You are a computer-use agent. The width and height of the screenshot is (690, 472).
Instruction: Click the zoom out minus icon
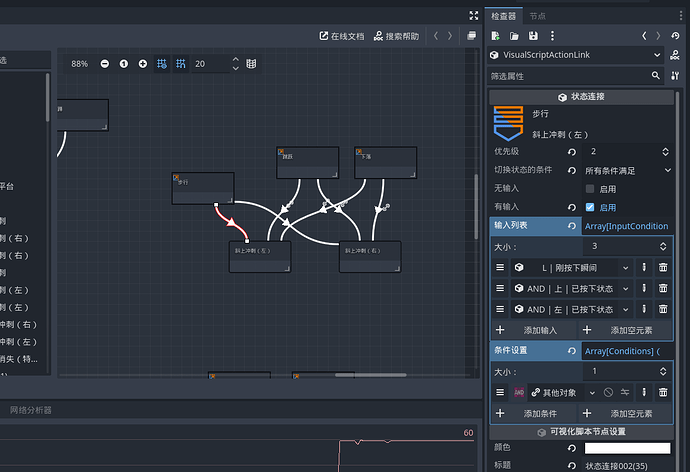105,64
